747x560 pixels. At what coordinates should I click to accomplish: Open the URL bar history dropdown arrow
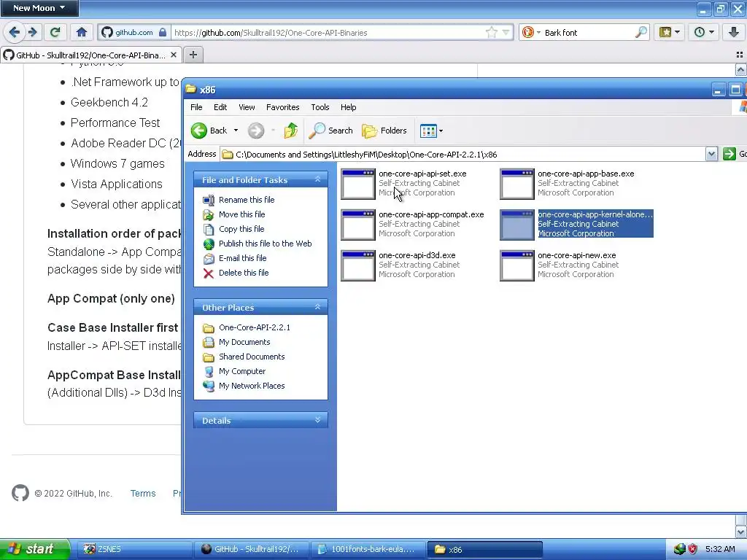coord(506,32)
